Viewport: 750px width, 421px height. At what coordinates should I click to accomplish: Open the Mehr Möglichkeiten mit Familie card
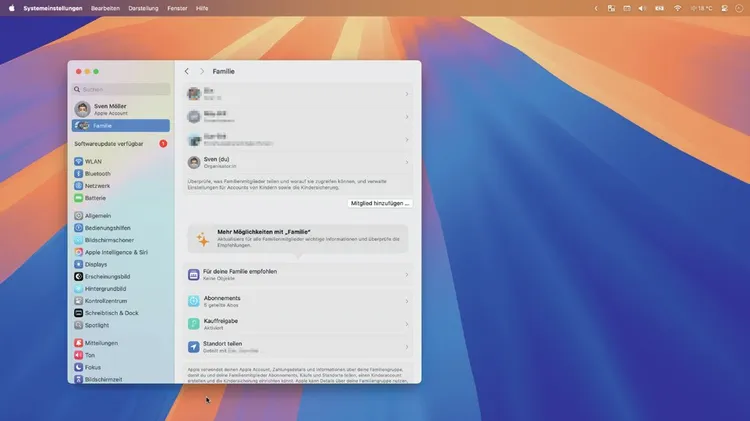298,238
